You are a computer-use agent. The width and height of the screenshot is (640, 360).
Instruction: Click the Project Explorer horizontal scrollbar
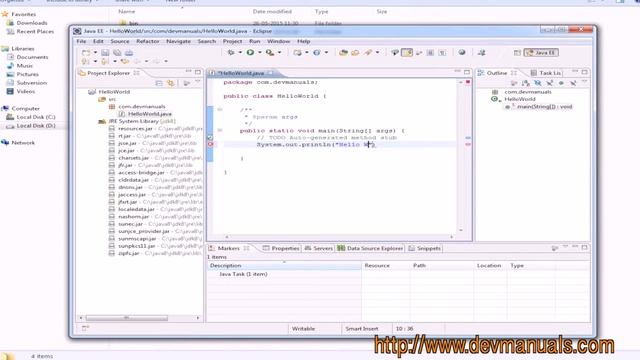point(127,318)
